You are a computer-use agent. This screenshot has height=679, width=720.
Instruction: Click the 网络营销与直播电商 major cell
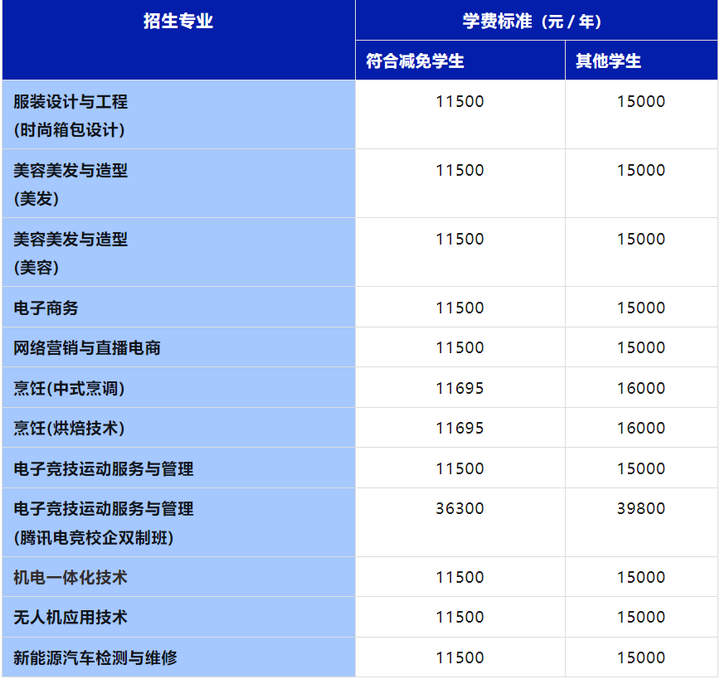click(88, 348)
